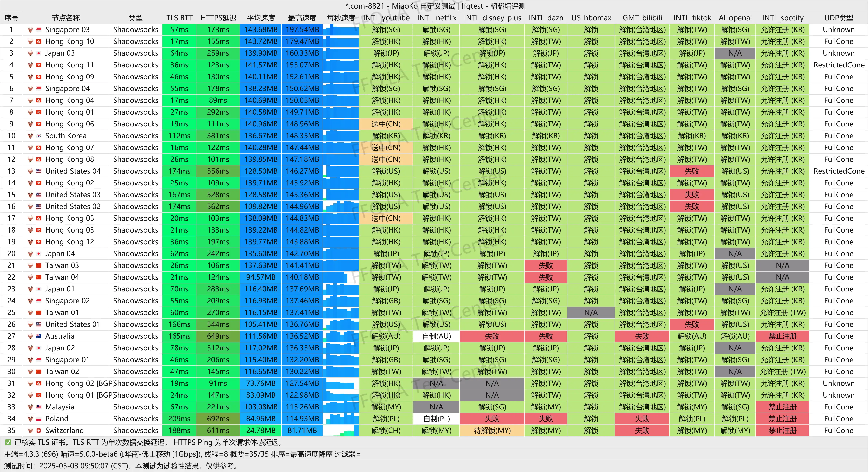Screen dimensions: 868x472
Task: Click RestrictedCone in the Hong Kong 11 row
Action: click(x=839, y=65)
